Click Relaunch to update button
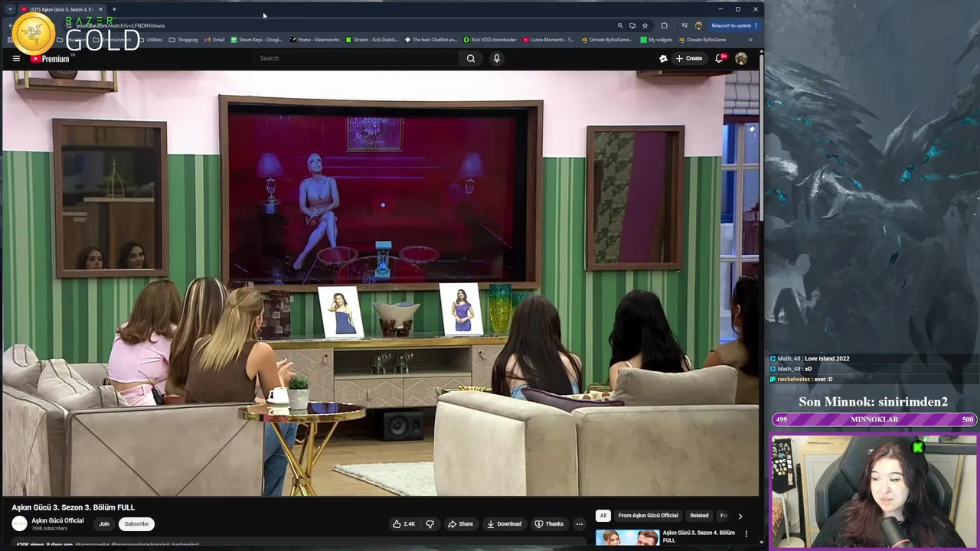This screenshot has width=980, height=551. (734, 25)
